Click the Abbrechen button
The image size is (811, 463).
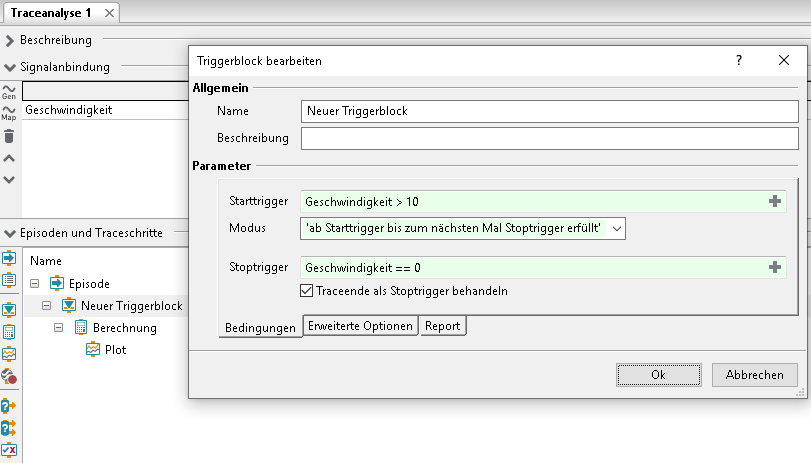pos(754,375)
